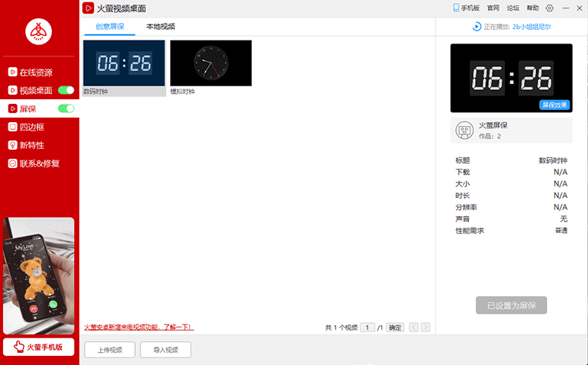
Task: Click 已设置为屏保 button
Action: coord(511,305)
